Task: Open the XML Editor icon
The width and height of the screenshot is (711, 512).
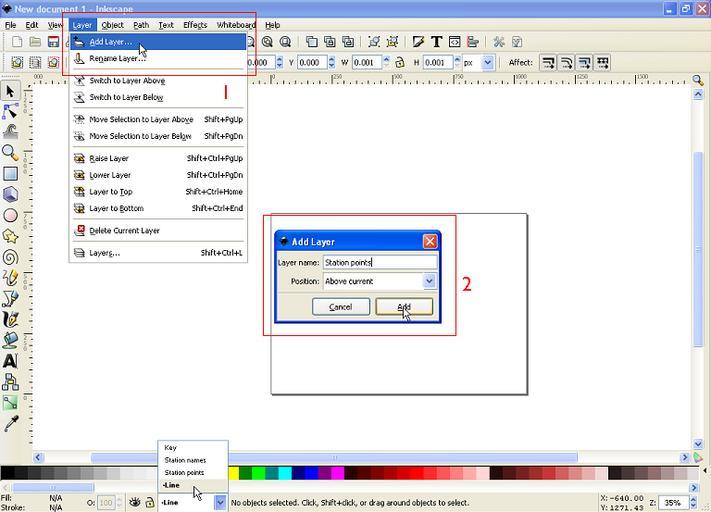Action: (x=454, y=42)
